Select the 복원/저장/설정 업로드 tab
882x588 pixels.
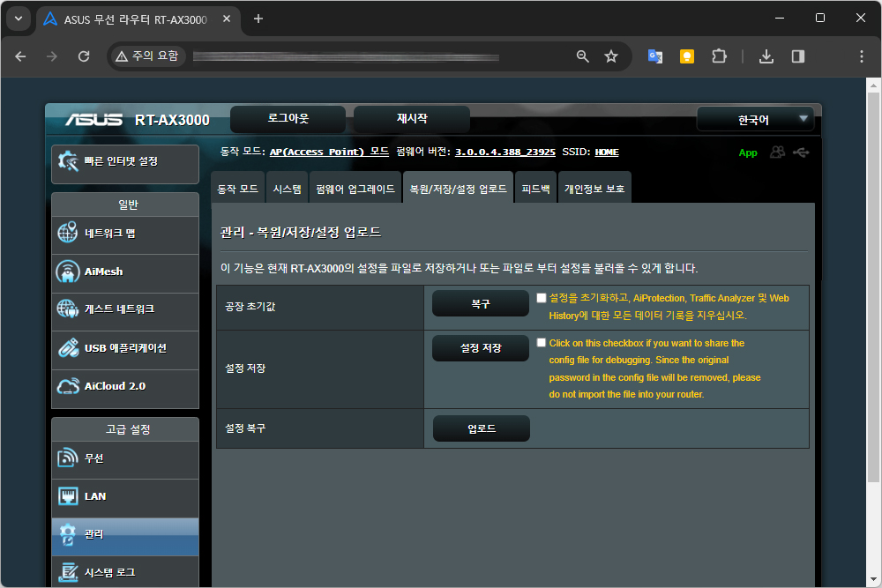[458, 189]
